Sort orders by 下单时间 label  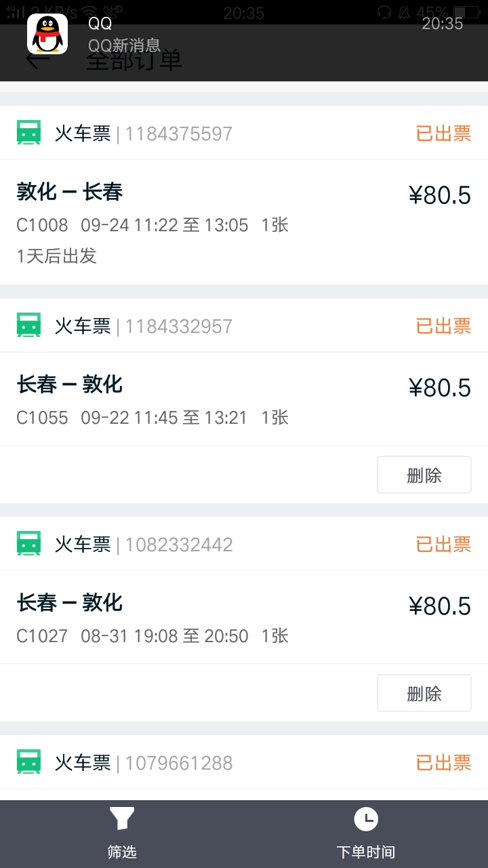pyautogui.click(x=366, y=852)
